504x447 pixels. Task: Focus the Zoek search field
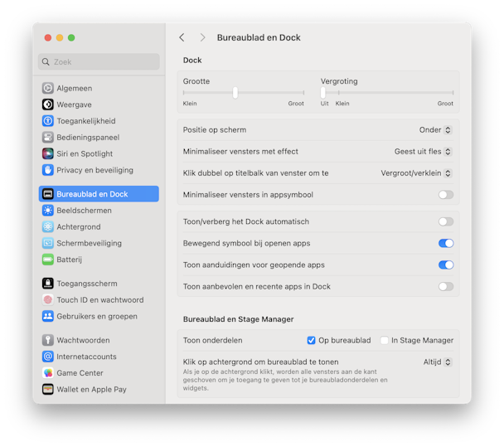(99, 61)
